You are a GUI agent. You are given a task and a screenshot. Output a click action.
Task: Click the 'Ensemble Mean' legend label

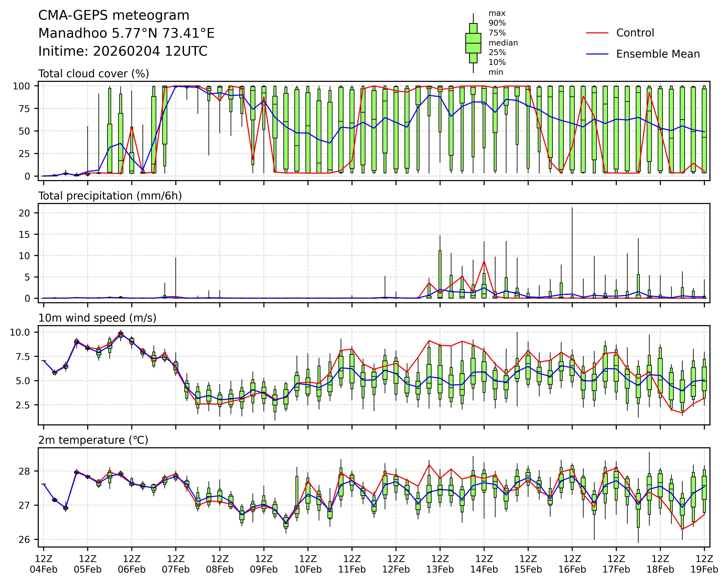point(658,54)
